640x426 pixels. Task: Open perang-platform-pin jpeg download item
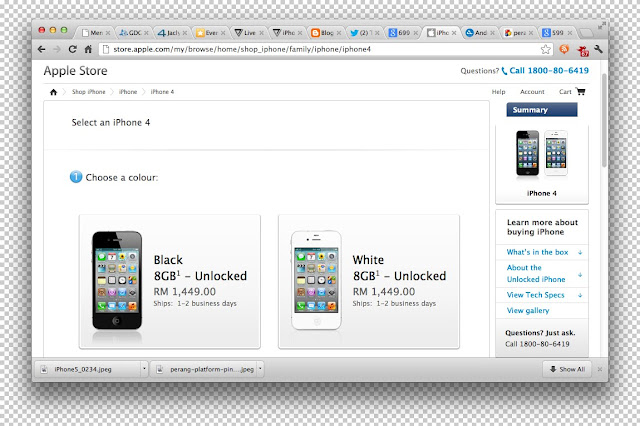(207, 369)
